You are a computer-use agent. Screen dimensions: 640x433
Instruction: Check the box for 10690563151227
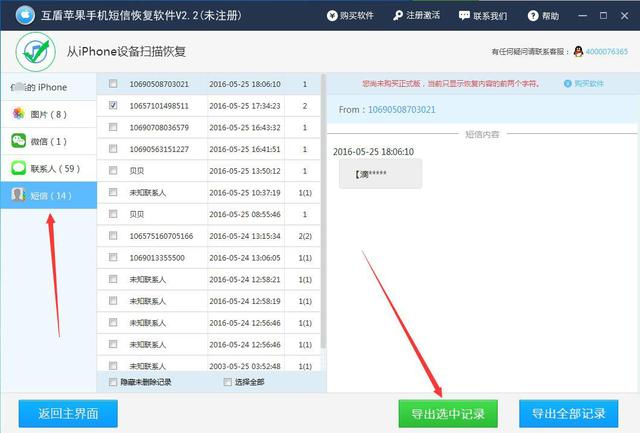coord(113,149)
